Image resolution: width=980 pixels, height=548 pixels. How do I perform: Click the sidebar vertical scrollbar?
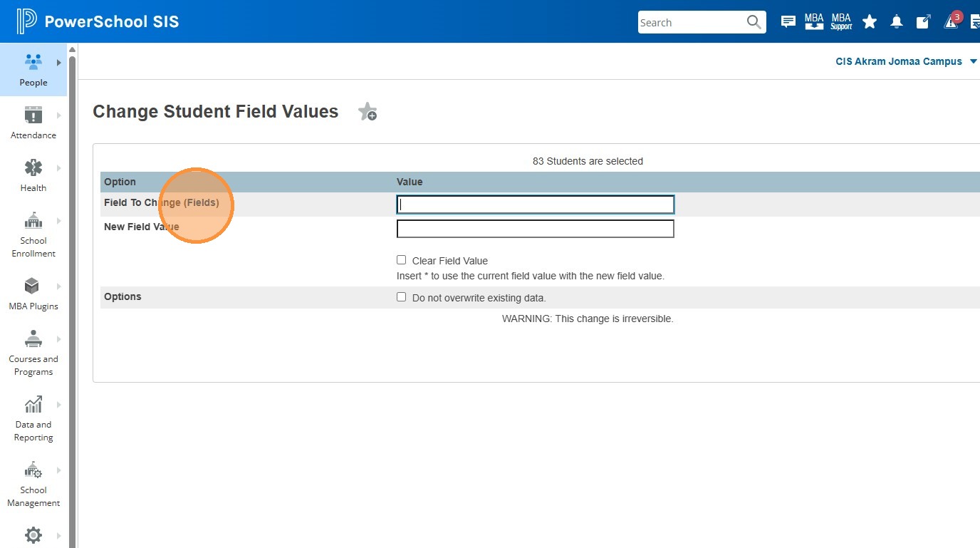(72, 285)
